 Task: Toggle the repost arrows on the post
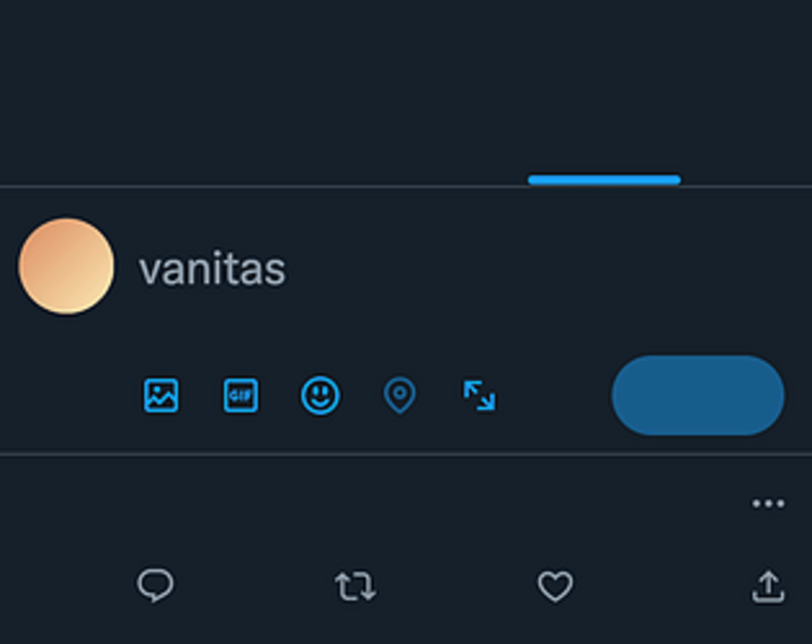(x=355, y=586)
